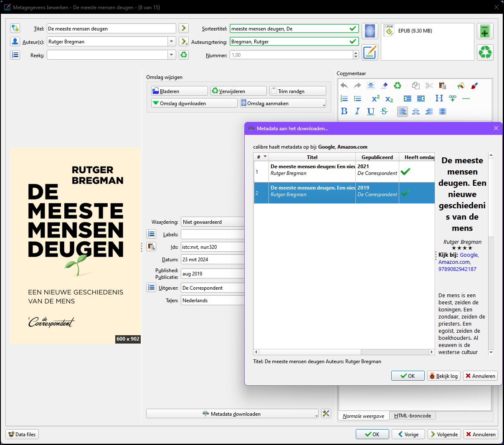Click the paste ISBN icon beside Ids
Viewport: 504px width, 445px height.
[x=151, y=246]
